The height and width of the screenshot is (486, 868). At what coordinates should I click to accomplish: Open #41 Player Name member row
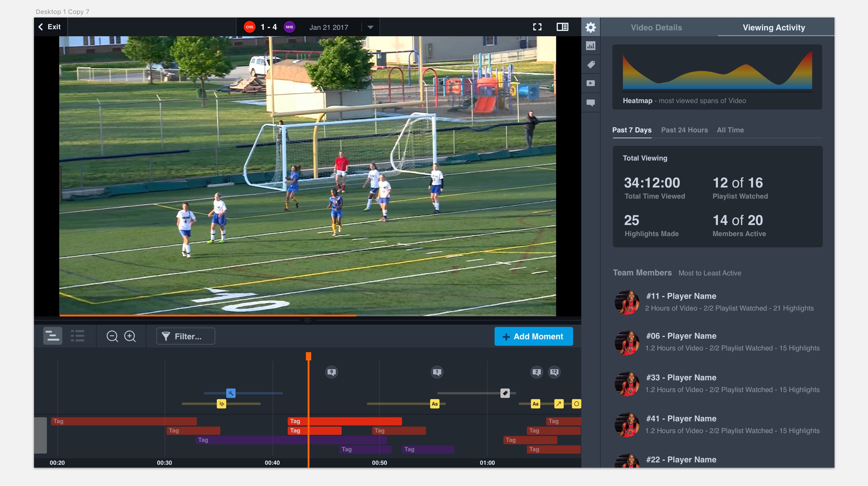coord(717,425)
